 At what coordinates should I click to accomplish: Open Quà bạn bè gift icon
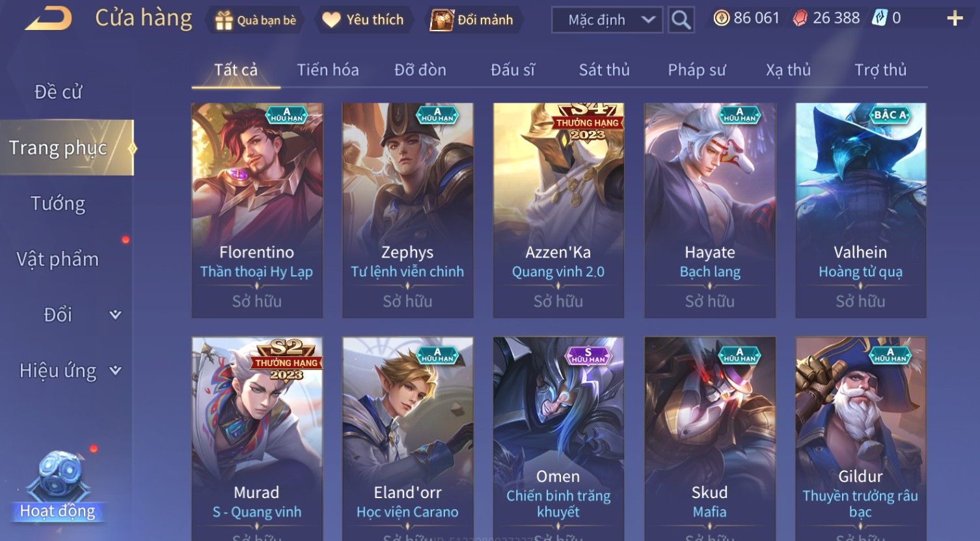click(x=224, y=20)
